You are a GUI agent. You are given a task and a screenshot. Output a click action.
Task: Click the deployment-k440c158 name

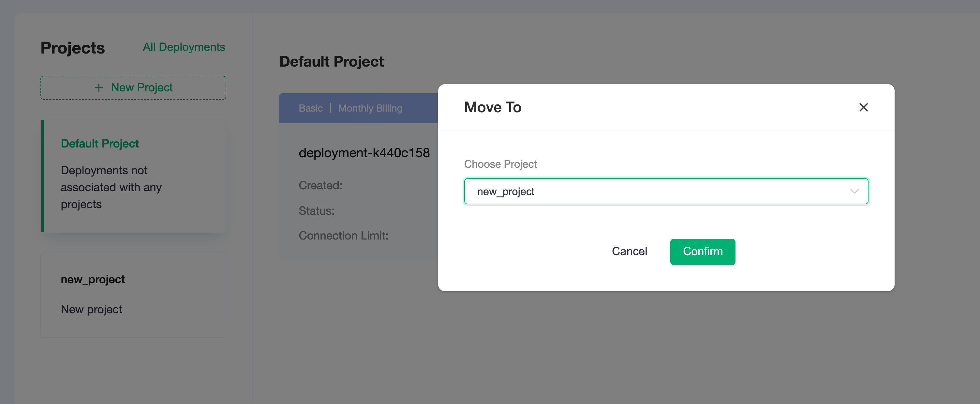point(364,153)
